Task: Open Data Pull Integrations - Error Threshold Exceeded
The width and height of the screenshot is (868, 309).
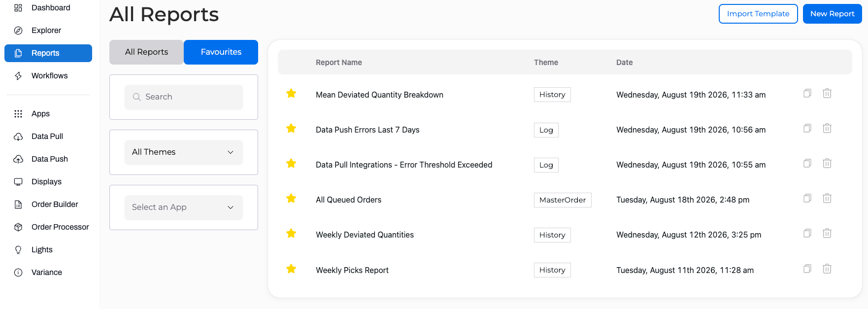Action: (x=404, y=165)
